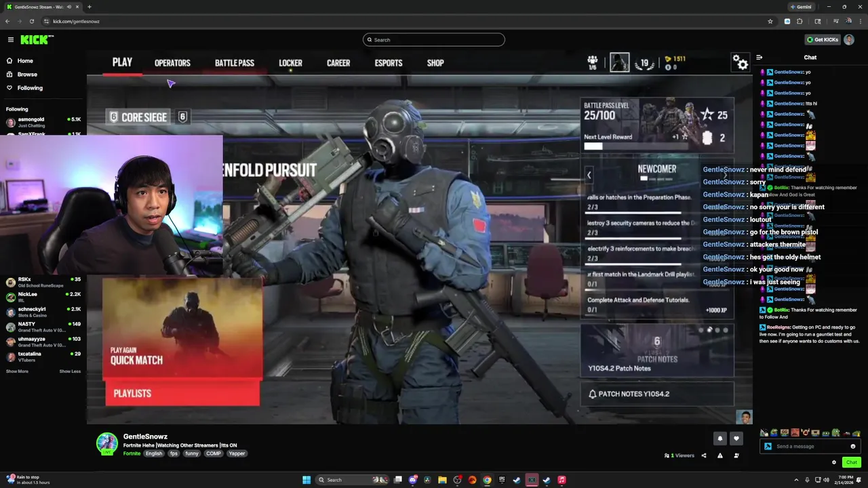Open the uhmaayyze recommended channel
This screenshot has height=488, width=868.
click(43, 342)
